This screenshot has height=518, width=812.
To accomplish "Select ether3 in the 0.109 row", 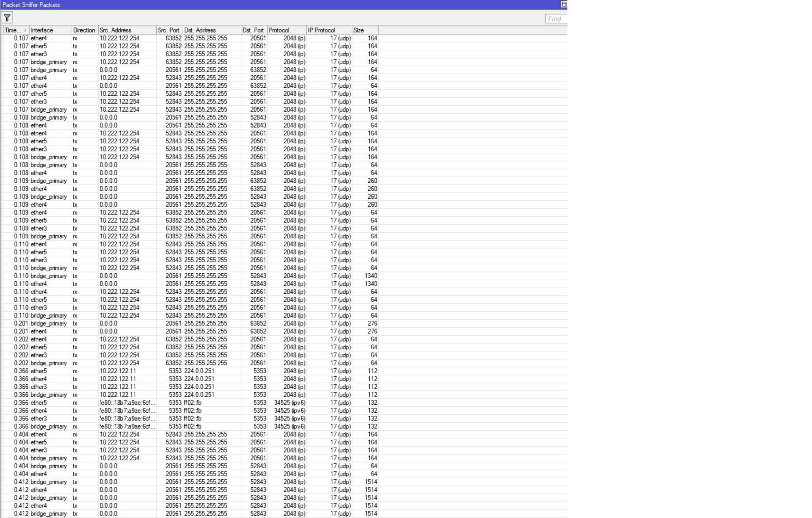I will [39, 229].
